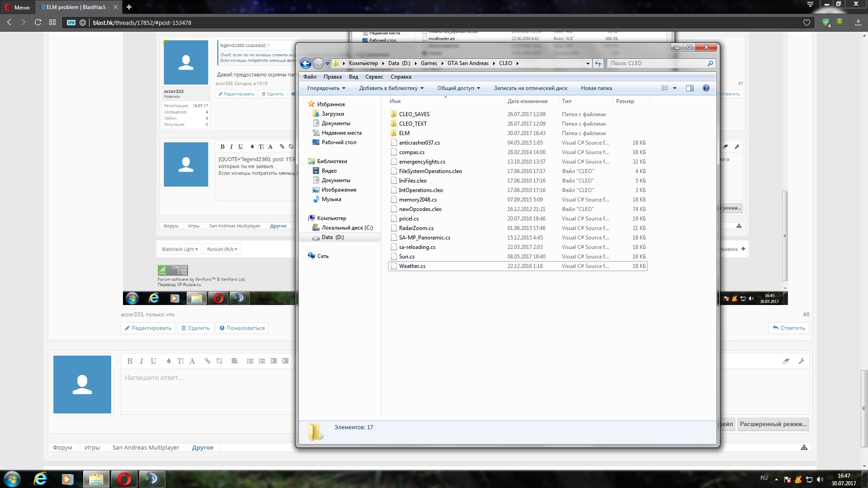Screen dimensions: 868x488
Task: Open Файл menu in Explorer
Action: [310, 77]
